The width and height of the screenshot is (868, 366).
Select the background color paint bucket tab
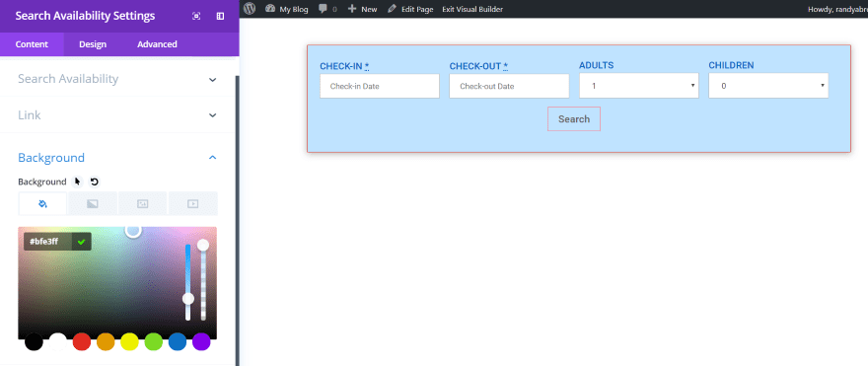pyautogui.click(x=42, y=204)
